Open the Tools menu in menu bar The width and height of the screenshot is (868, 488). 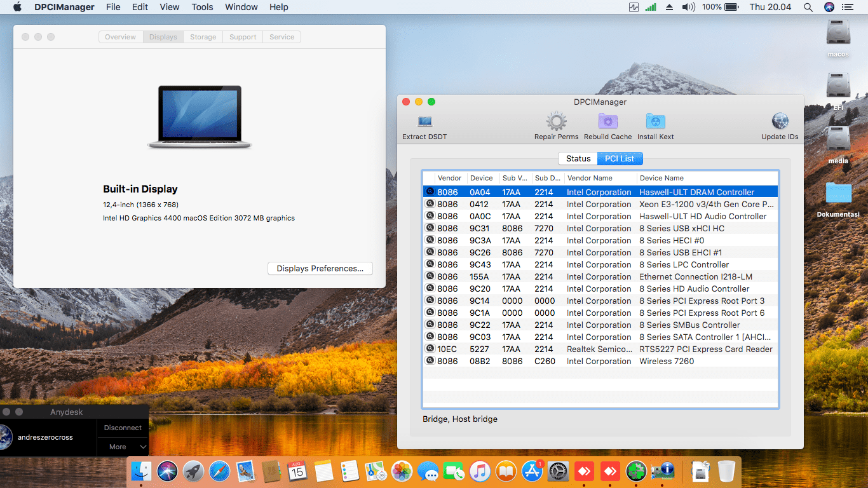(202, 7)
